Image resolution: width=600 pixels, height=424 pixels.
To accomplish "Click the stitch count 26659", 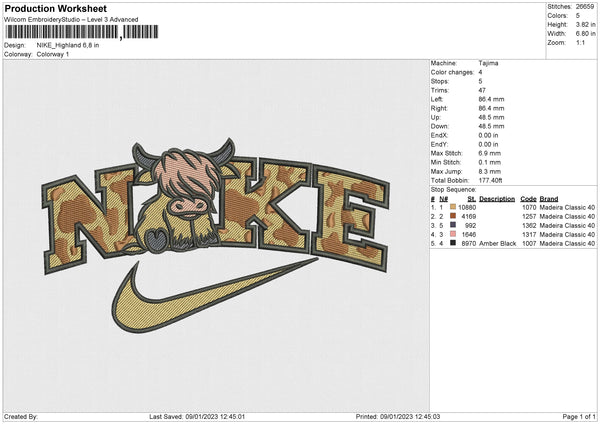I will click(585, 7).
